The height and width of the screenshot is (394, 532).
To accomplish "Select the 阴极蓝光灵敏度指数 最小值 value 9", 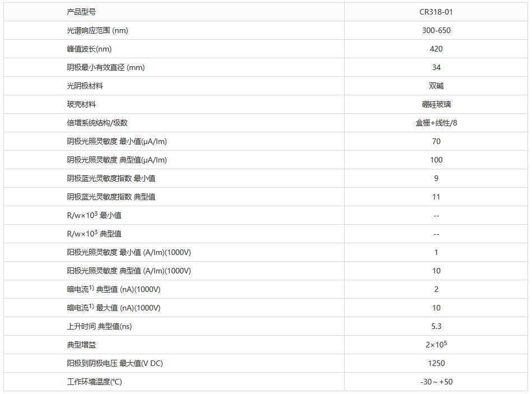I will [x=436, y=178].
